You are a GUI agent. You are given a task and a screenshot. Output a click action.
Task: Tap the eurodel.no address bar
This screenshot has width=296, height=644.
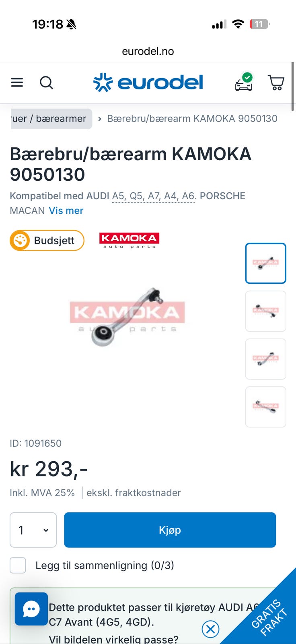click(x=148, y=51)
